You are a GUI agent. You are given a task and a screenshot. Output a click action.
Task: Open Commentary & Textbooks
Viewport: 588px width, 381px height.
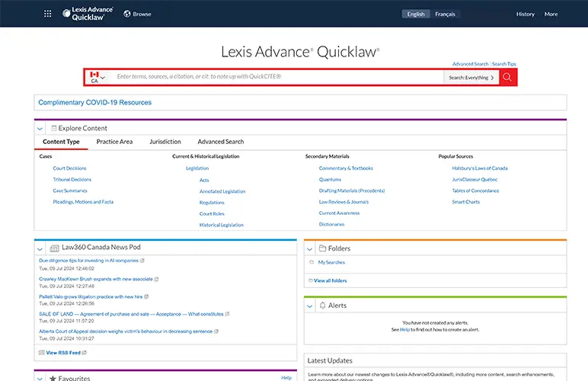tap(346, 168)
